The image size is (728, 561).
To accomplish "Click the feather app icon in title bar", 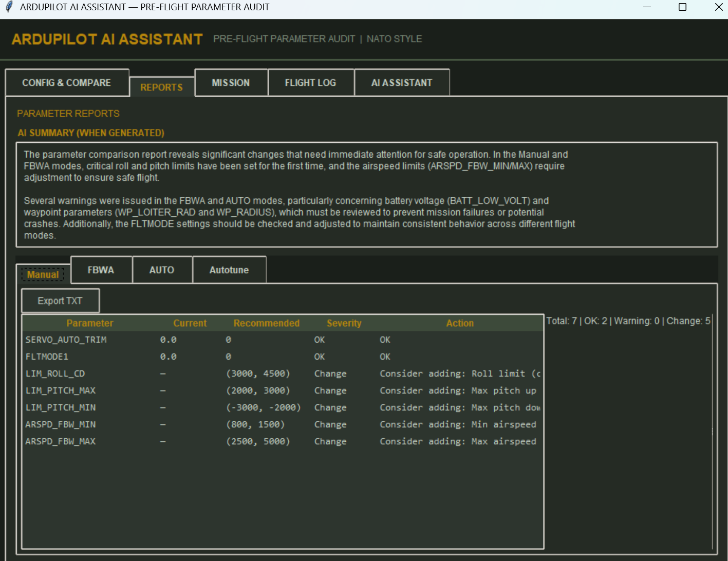I will point(9,7).
